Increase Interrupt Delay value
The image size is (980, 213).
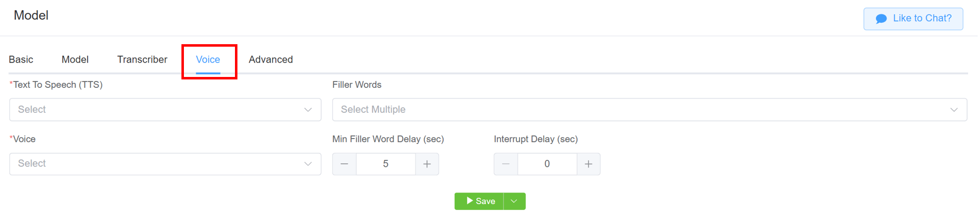point(588,164)
